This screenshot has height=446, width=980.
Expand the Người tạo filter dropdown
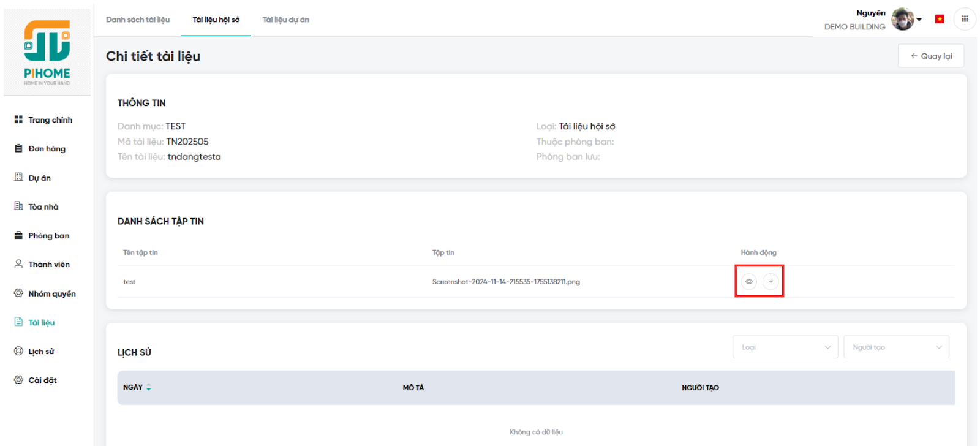(x=896, y=347)
